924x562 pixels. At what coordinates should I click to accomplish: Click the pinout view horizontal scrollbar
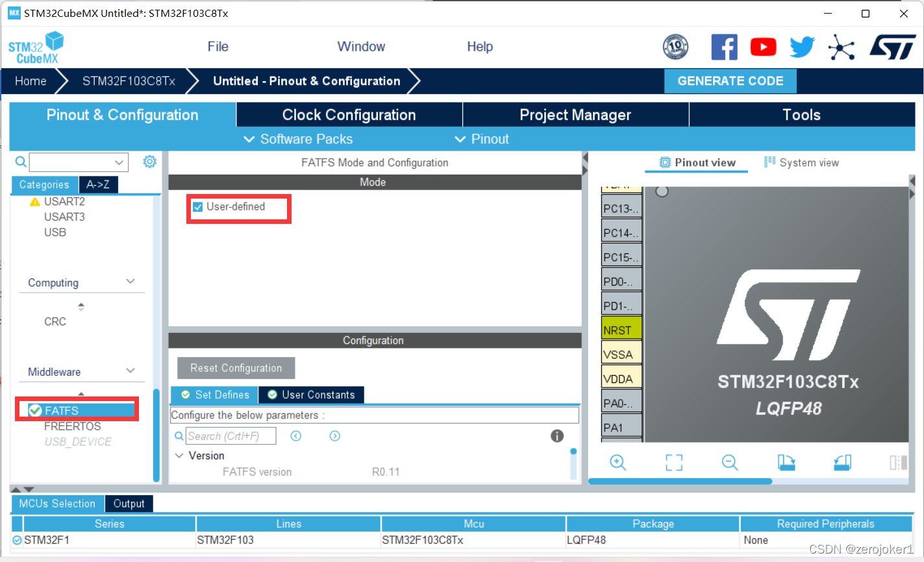[681, 482]
